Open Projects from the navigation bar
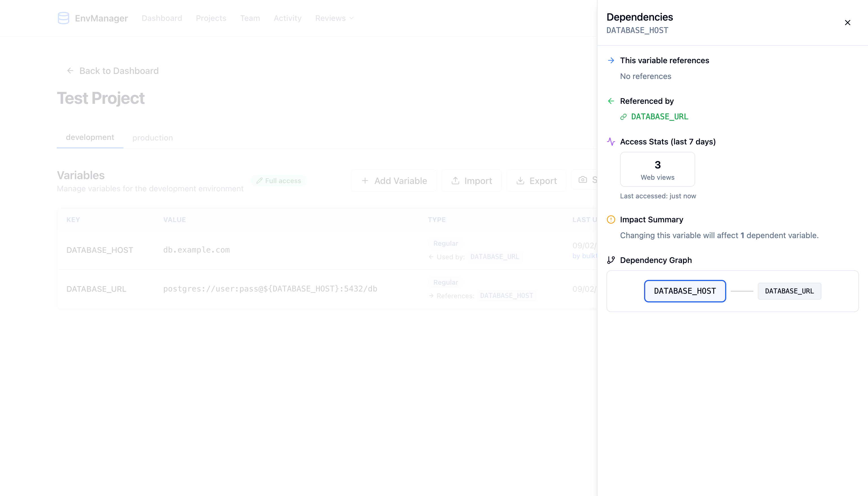 pyautogui.click(x=211, y=18)
